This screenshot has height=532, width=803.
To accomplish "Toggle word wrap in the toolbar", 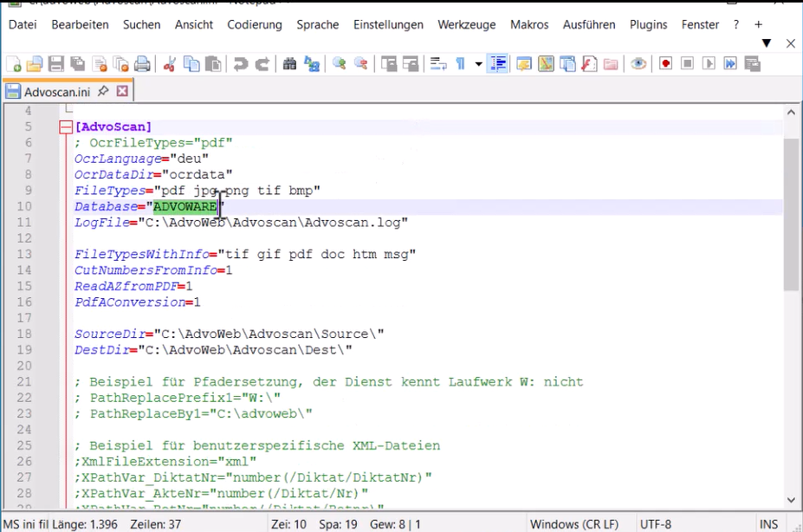I will [437, 64].
